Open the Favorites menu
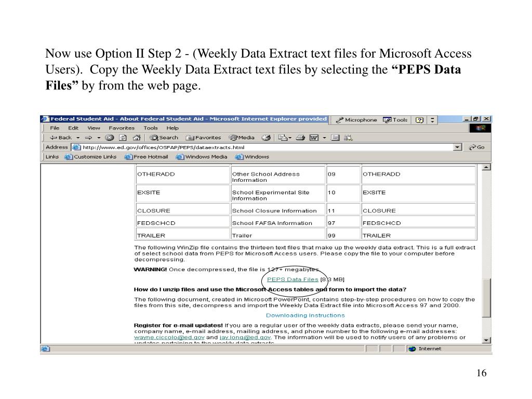Screen dimensions: 532x399 122,128
